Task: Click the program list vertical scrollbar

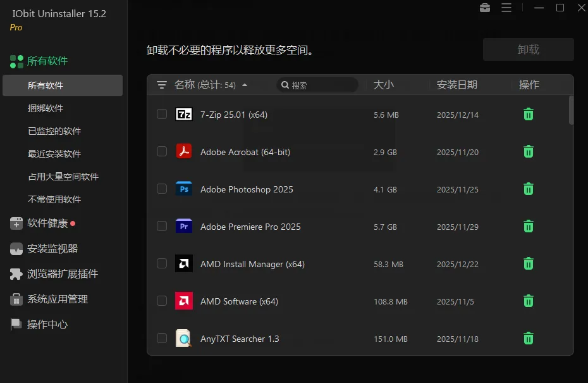Action: point(571,110)
